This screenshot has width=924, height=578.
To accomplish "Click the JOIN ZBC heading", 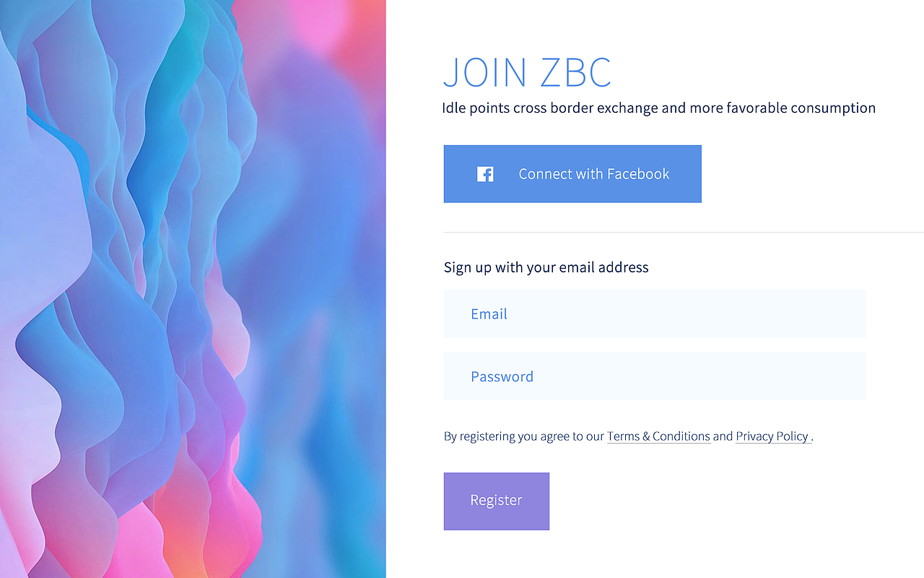I will tap(527, 72).
